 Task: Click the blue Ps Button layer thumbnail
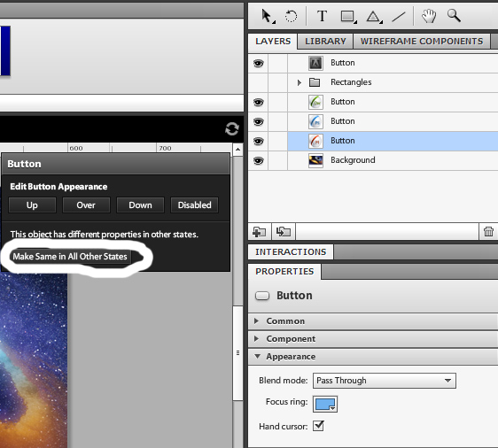[315, 121]
